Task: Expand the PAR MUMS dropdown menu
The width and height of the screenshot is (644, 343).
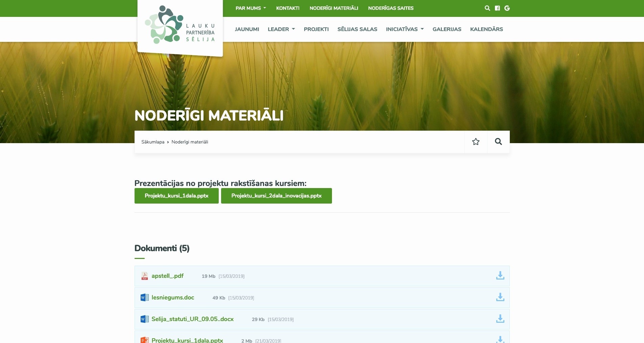Action: pos(251,8)
